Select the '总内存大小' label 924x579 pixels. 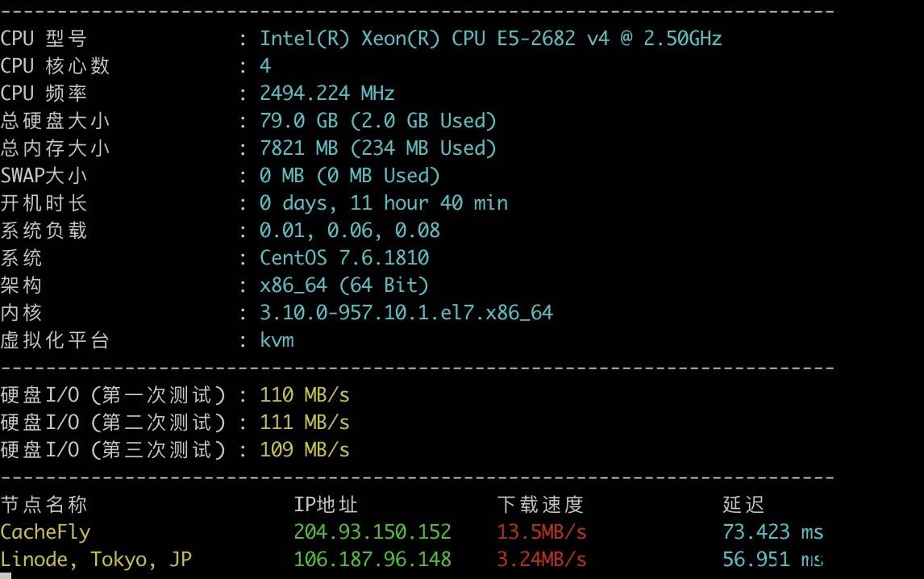click(x=55, y=148)
